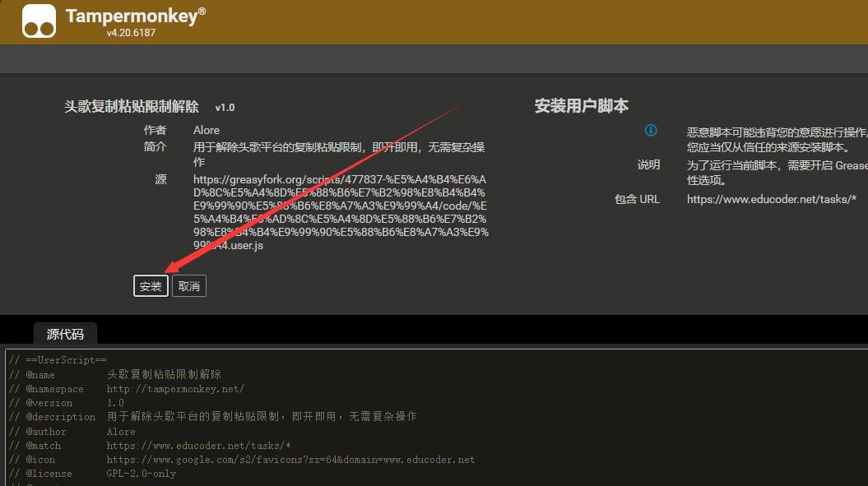The width and height of the screenshot is (868, 486).
Task: Click the @namespace tampermonkey.net line in code
Action: point(127,389)
